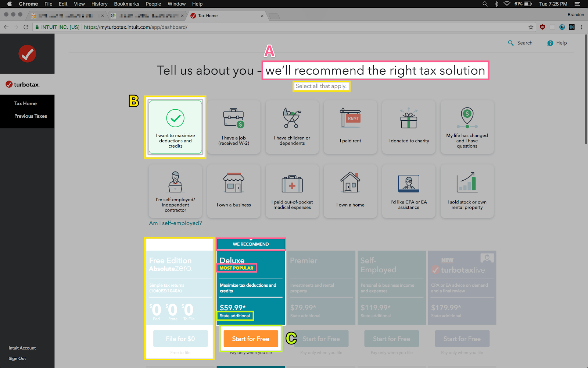Click the blue Help question mark icon
This screenshot has height=368, width=588.
click(x=550, y=43)
